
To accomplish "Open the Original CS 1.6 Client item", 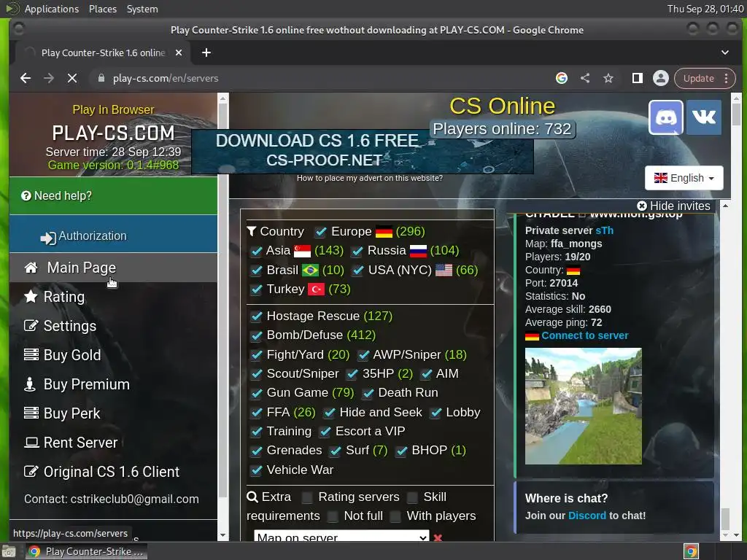I will click(x=113, y=472).
